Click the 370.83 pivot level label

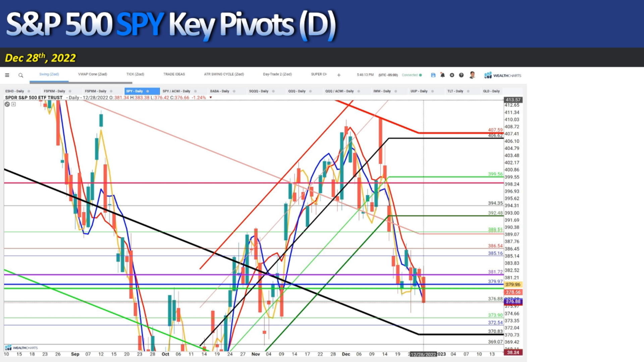click(x=495, y=331)
